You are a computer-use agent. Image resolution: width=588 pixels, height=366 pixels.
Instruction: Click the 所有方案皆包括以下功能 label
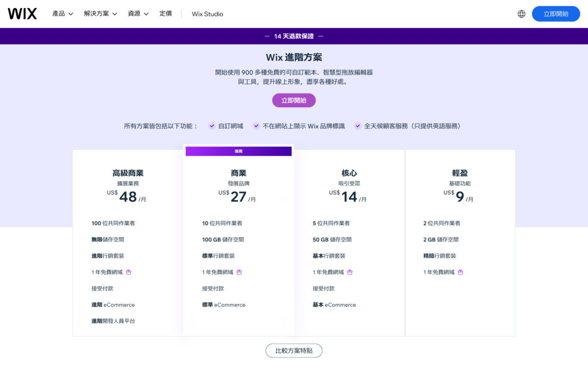coord(161,126)
